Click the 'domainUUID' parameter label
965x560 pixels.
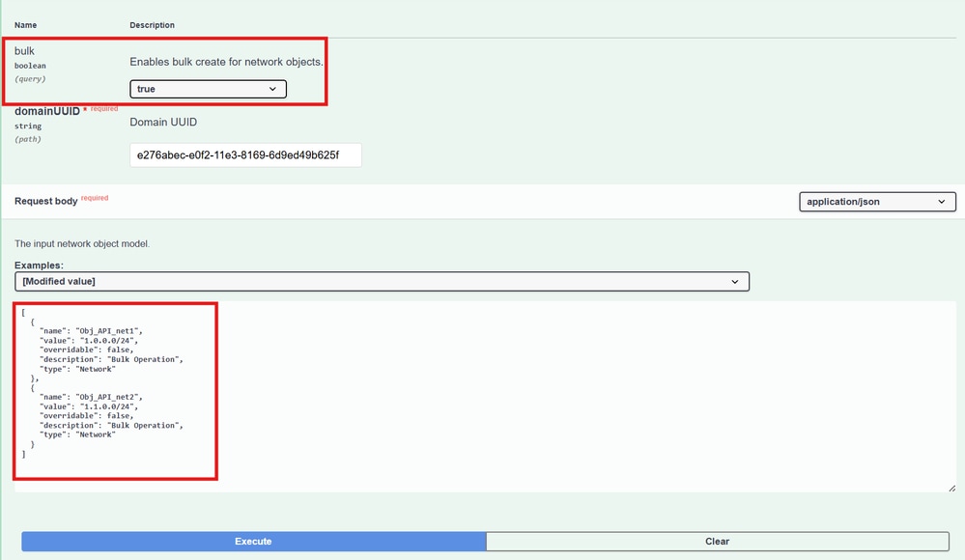click(x=47, y=111)
